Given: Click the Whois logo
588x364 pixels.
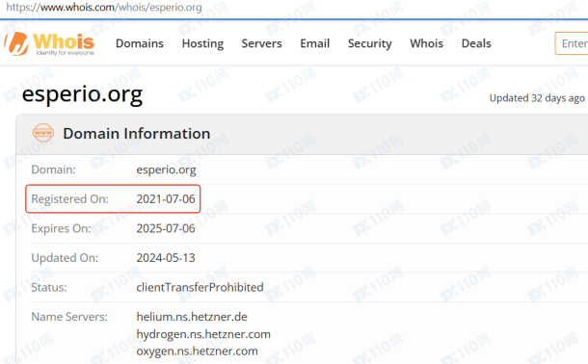Looking at the screenshot, I should (49, 43).
